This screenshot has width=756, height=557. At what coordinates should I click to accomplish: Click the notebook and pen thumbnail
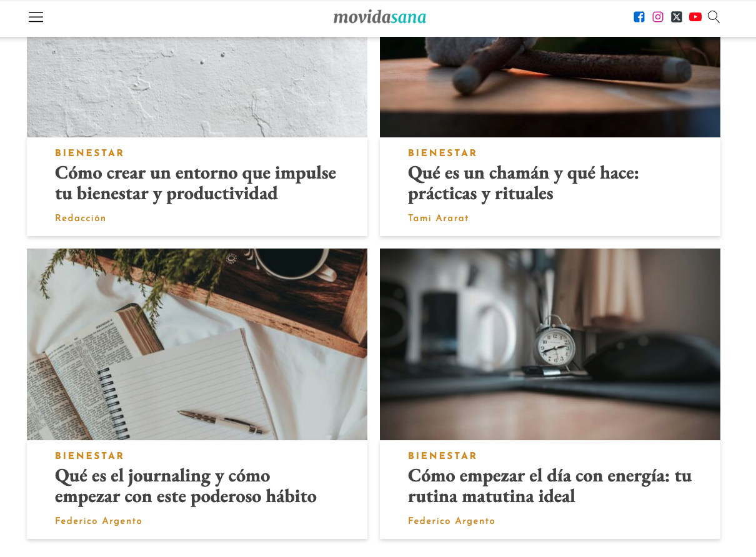(x=197, y=344)
